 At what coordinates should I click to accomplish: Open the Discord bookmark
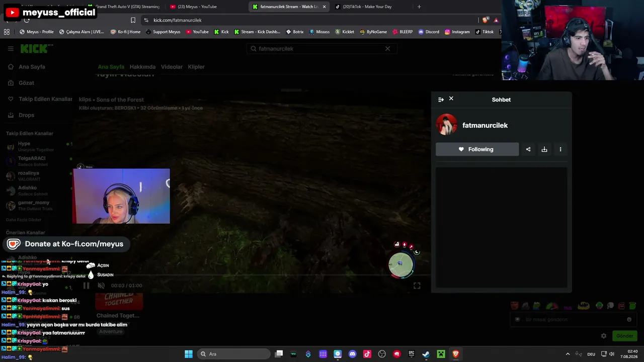click(x=429, y=32)
